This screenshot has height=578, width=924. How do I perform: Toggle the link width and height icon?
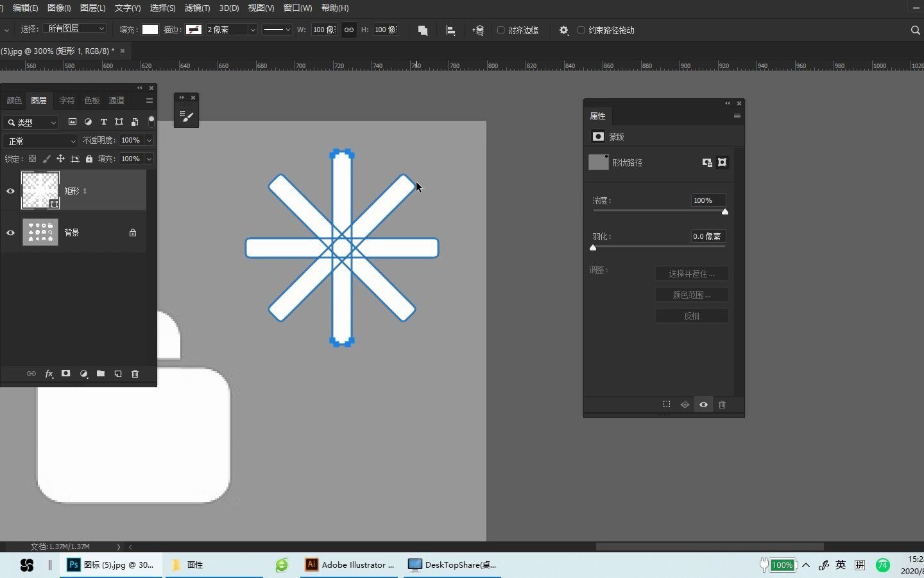coord(348,30)
